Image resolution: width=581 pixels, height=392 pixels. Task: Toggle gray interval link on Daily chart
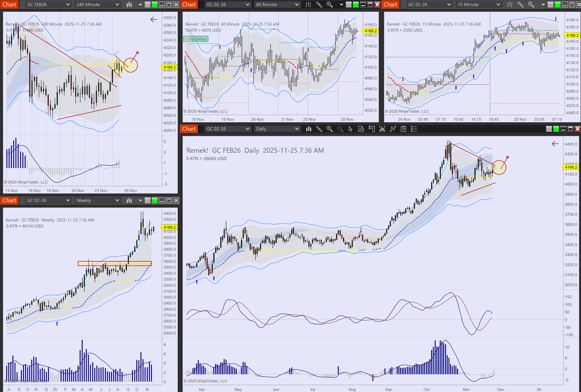(x=549, y=129)
